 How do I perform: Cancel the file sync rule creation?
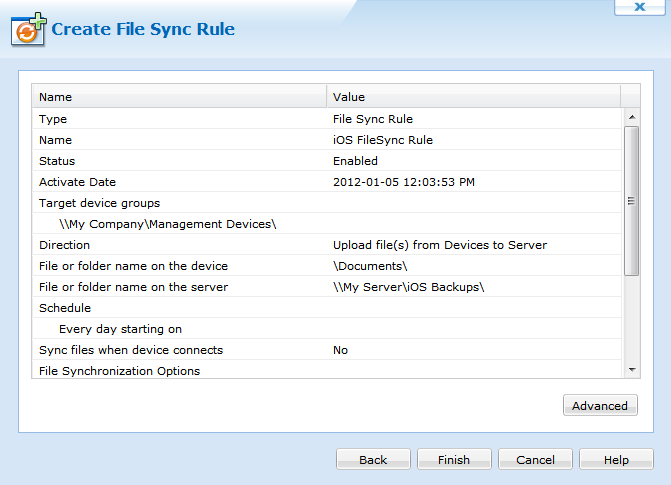[x=535, y=460]
